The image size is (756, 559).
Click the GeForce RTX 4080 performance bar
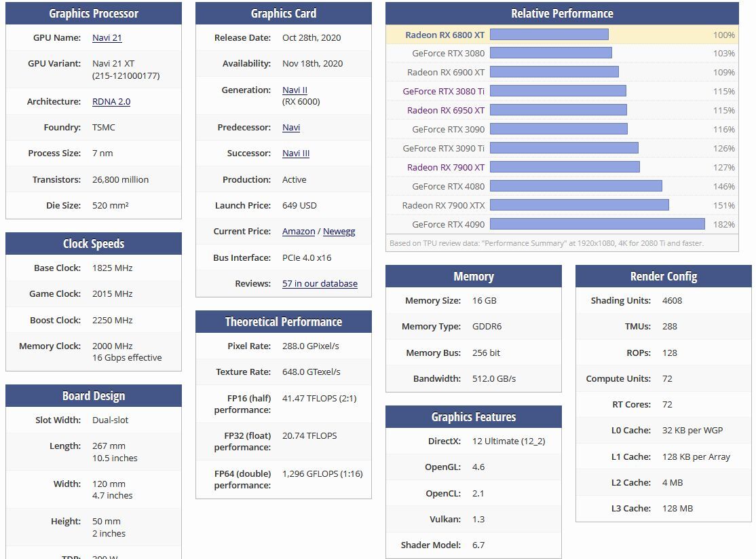pos(576,186)
